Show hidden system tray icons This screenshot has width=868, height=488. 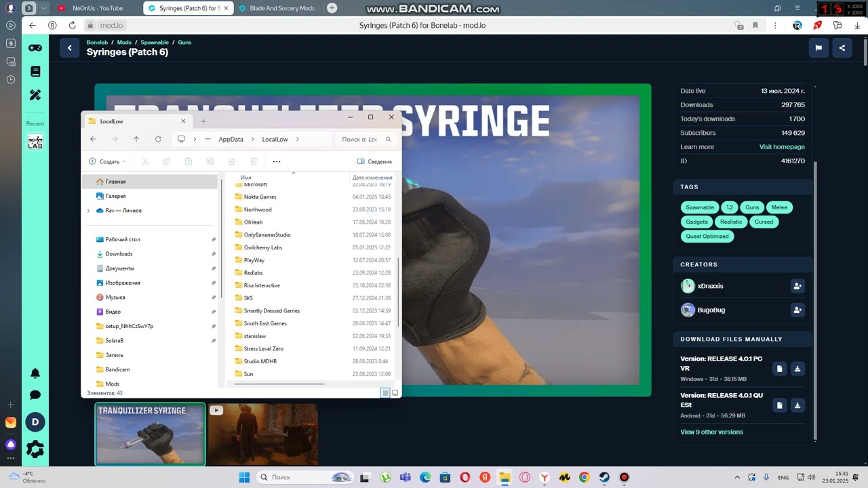(x=737, y=477)
